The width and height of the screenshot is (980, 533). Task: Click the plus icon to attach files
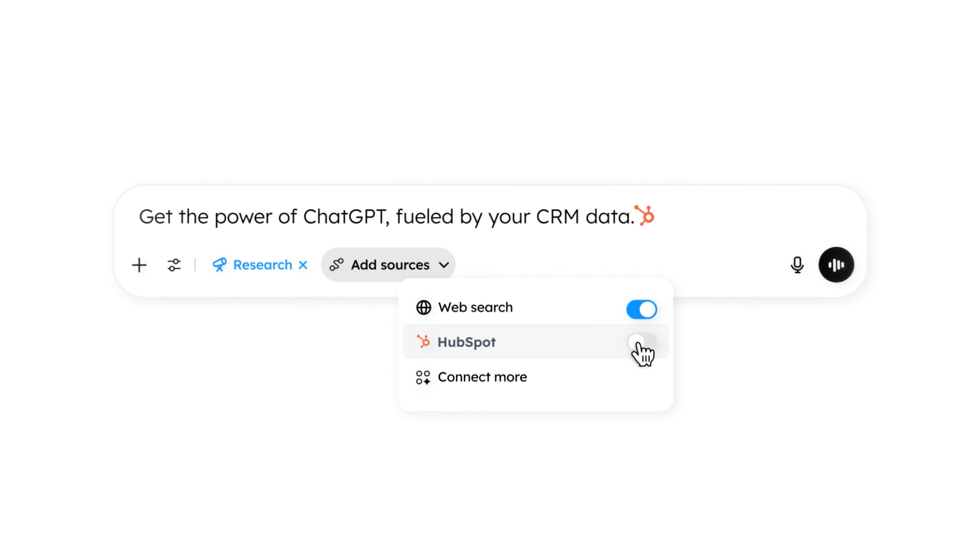tap(139, 265)
